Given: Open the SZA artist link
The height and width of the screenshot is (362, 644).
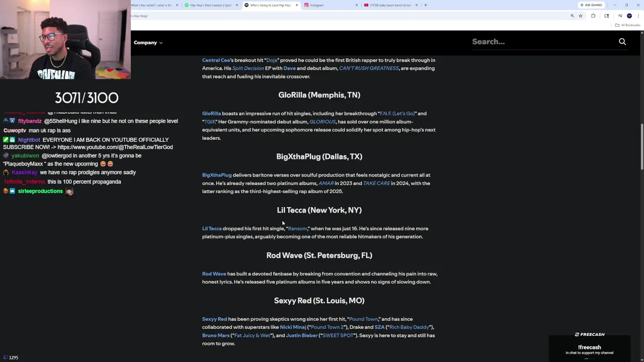Looking at the screenshot, I should [379, 327].
